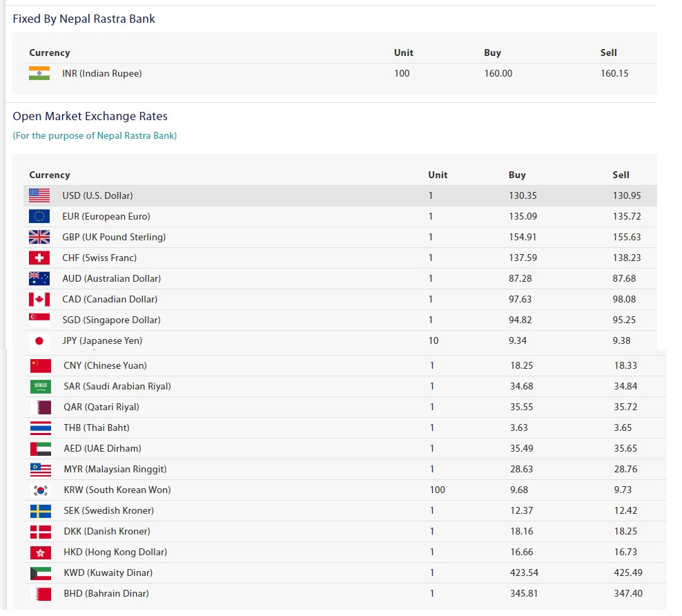Click the BHD sell rate 347.40
Viewport: 682px width, 616px height.
(628, 594)
